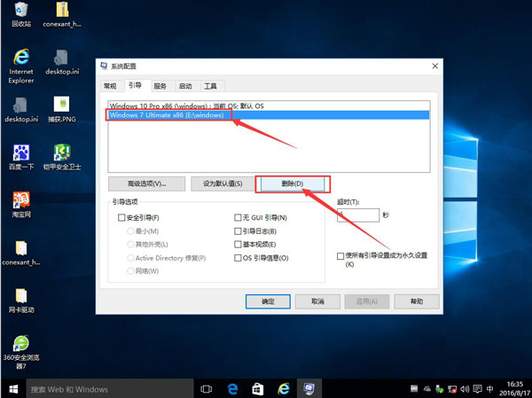Enable the 安全引导(F) checkbox
The height and width of the screenshot is (398, 532).
(x=122, y=217)
